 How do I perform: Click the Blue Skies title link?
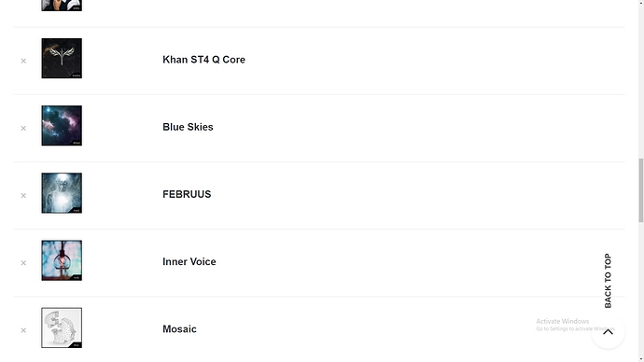tap(188, 127)
